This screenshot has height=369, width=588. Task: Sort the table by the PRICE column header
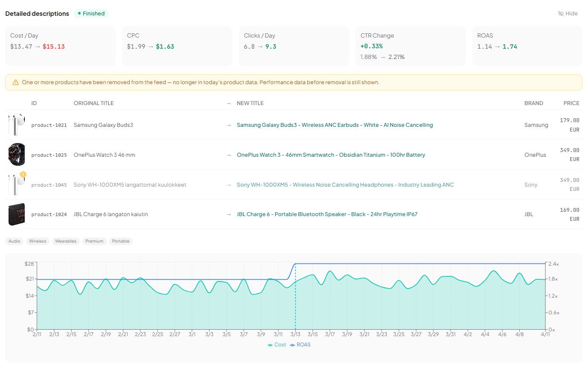coord(571,103)
